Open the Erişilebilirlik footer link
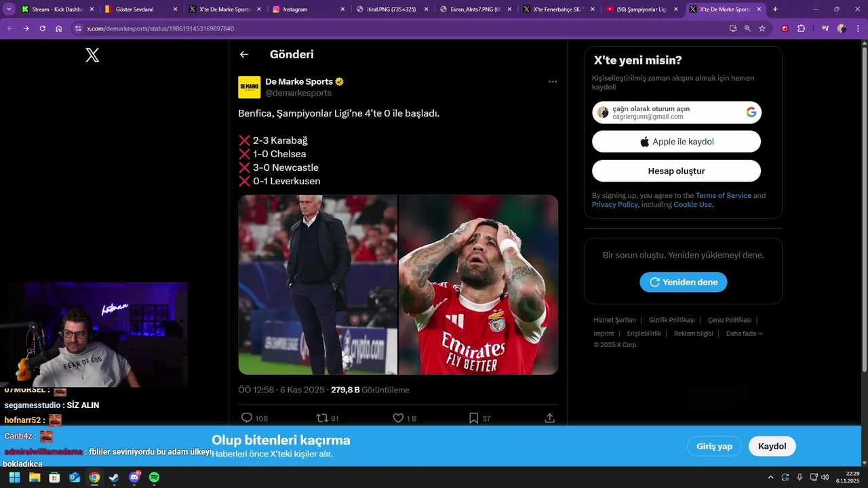The width and height of the screenshot is (868, 488). [644, 333]
